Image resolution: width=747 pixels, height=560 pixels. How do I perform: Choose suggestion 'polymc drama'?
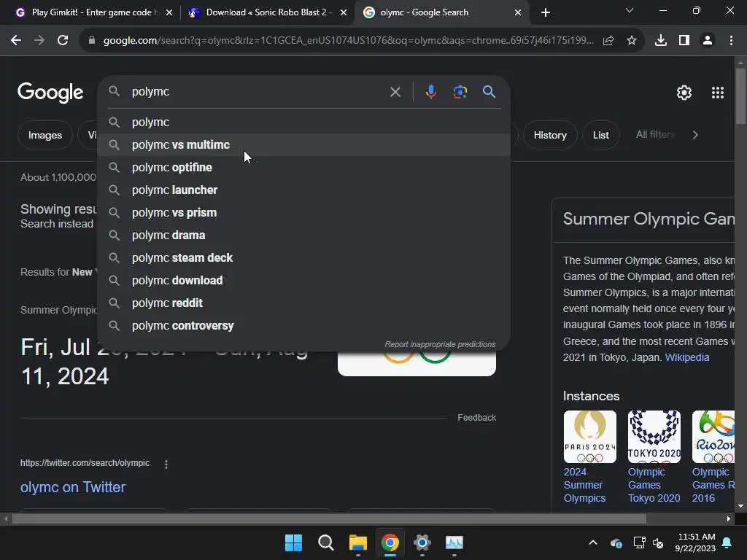[303, 236]
